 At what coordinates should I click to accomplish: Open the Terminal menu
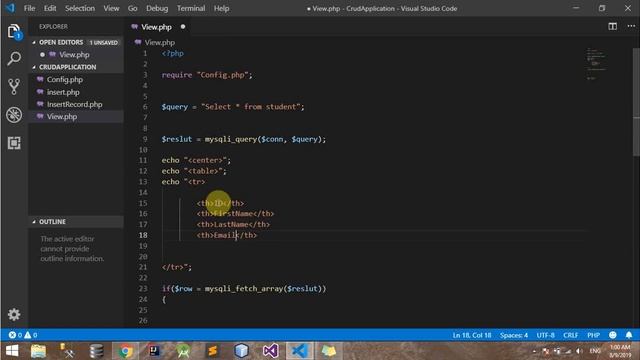coord(191,8)
